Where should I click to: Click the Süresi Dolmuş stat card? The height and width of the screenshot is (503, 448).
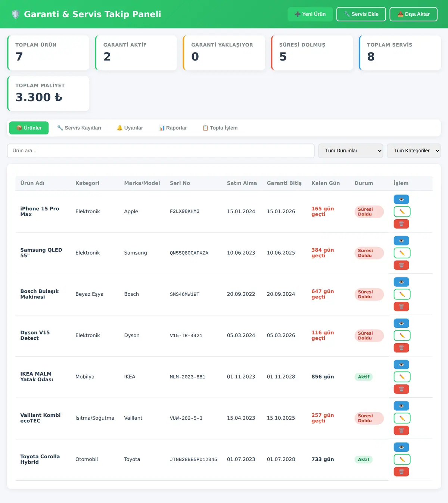click(312, 53)
